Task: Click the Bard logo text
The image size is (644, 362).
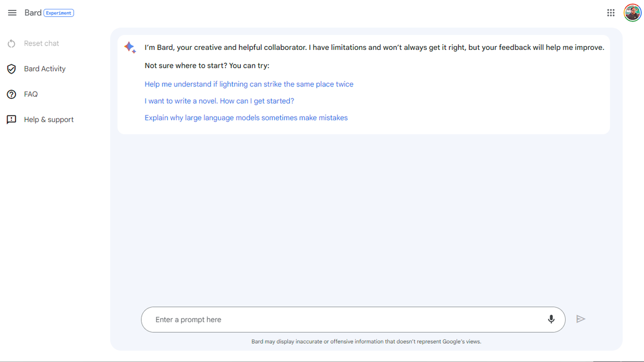Action: tap(33, 13)
